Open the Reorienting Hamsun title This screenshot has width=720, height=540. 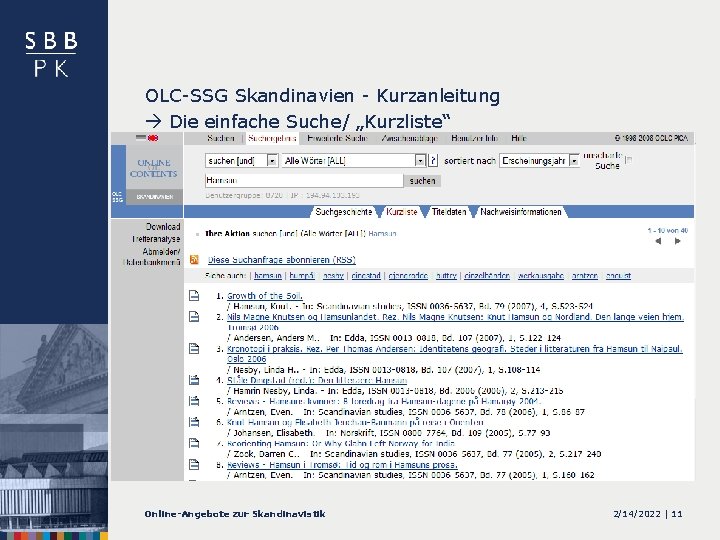tap(341, 444)
